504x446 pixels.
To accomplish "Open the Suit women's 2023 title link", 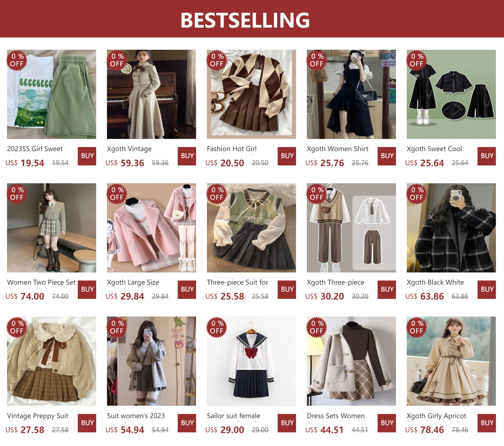I will pos(136,416).
